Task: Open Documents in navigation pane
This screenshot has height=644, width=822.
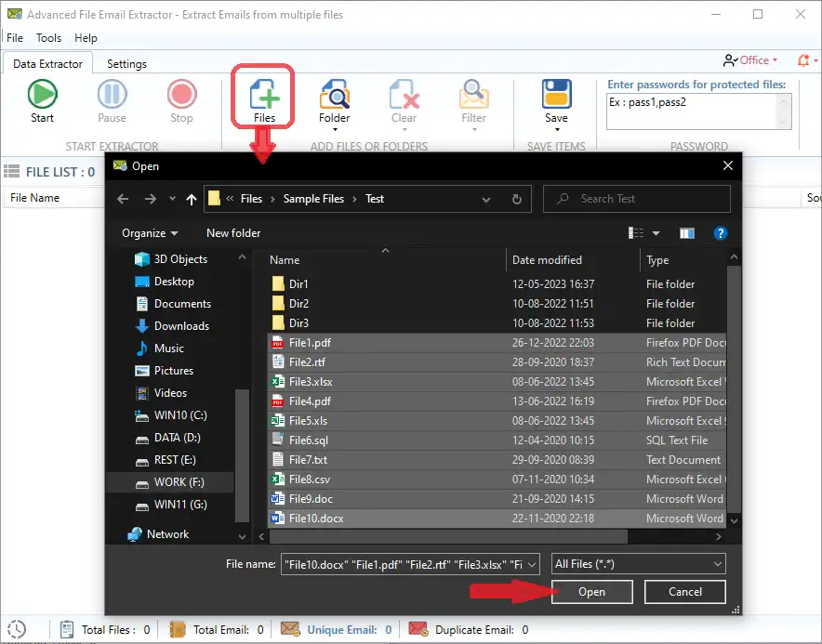Action: (173, 303)
